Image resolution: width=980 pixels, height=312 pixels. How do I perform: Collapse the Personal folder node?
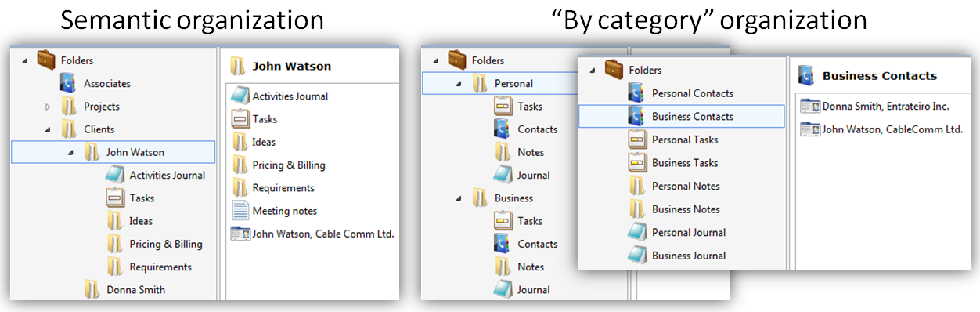tap(459, 84)
